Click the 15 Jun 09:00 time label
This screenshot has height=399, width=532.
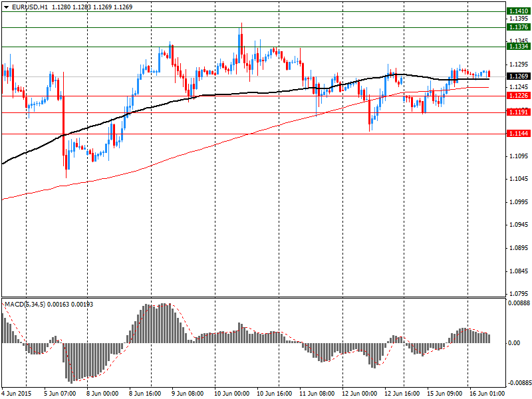point(445,394)
